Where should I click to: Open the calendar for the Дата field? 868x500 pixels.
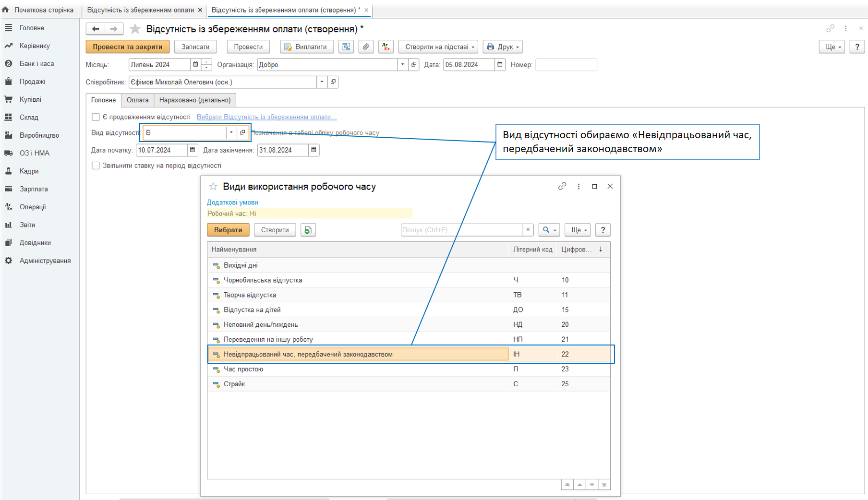point(500,64)
